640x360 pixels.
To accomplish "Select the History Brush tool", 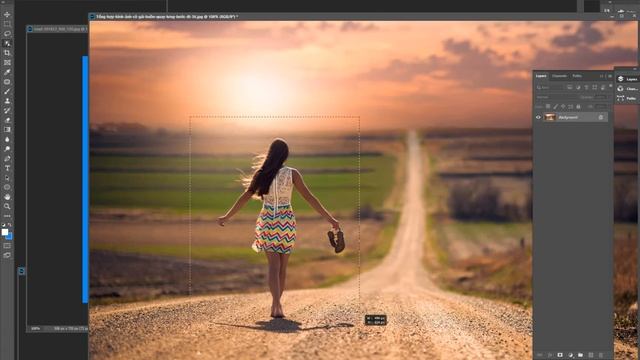I will click(7, 111).
